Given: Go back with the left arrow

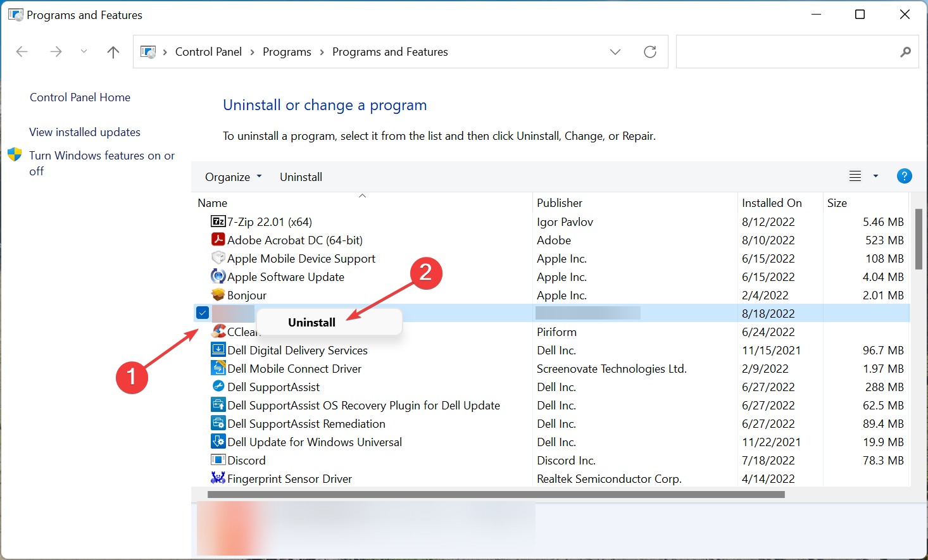Looking at the screenshot, I should pyautogui.click(x=22, y=52).
